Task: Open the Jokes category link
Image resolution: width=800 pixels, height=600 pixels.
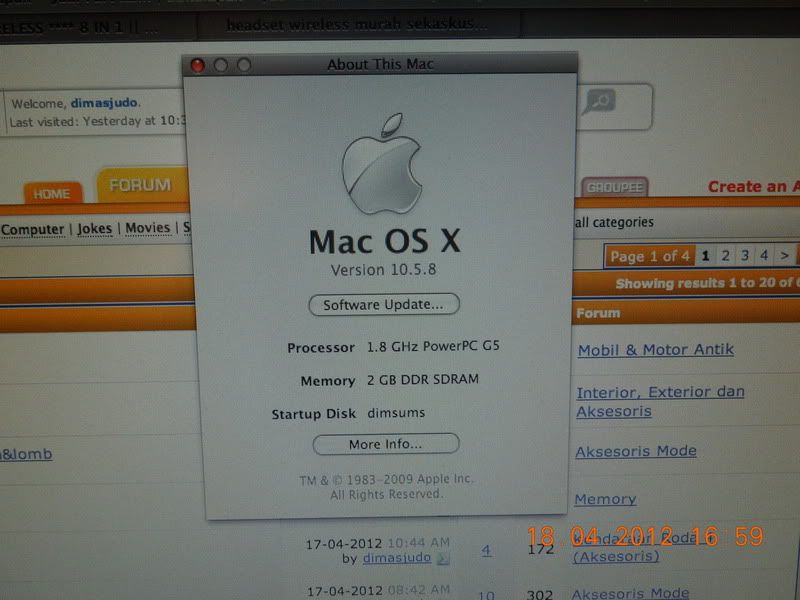Action: 94,228
